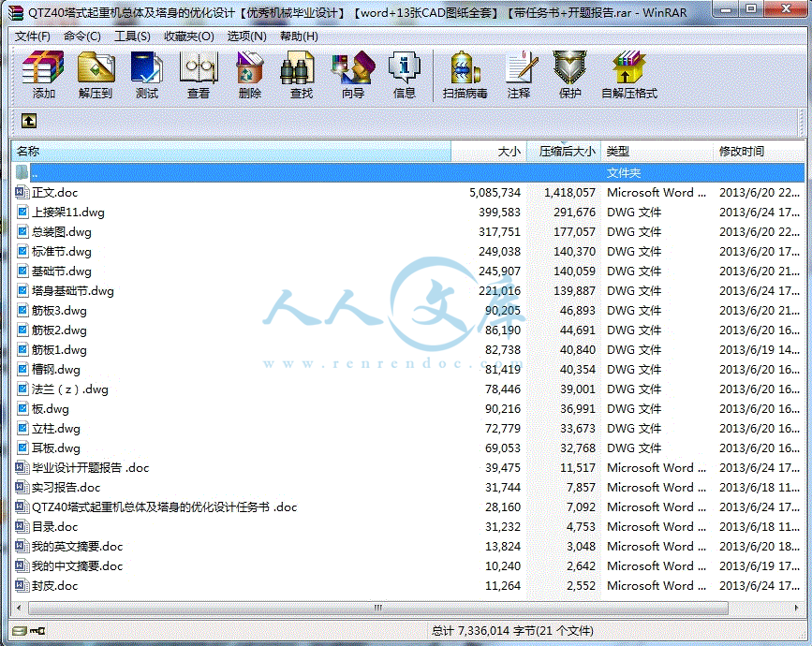This screenshot has height=646, width=812.
Task: Select file 我的中文摘要.doc
Action: [77, 566]
